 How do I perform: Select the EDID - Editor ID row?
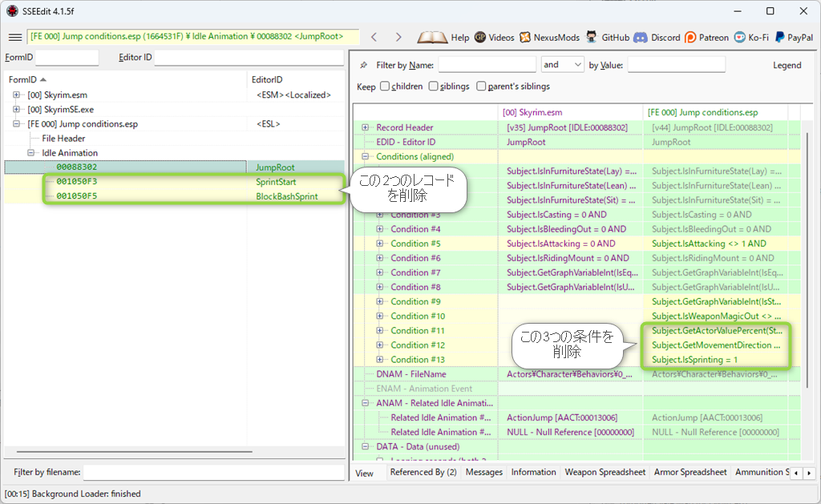click(x=577, y=142)
